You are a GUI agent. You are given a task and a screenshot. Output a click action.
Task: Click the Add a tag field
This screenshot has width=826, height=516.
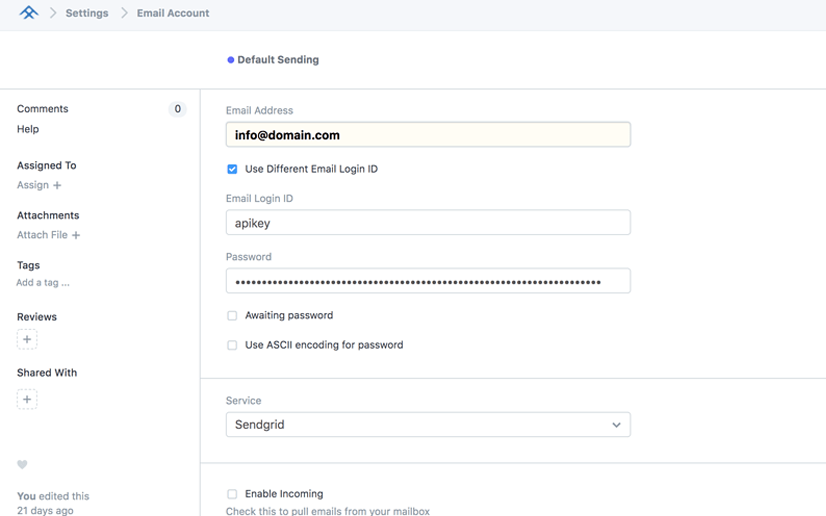[x=43, y=283]
